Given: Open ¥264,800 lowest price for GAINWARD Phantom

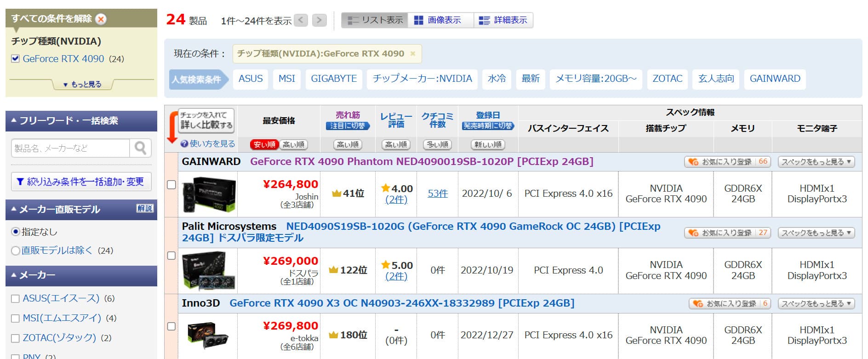Looking at the screenshot, I should [x=291, y=184].
